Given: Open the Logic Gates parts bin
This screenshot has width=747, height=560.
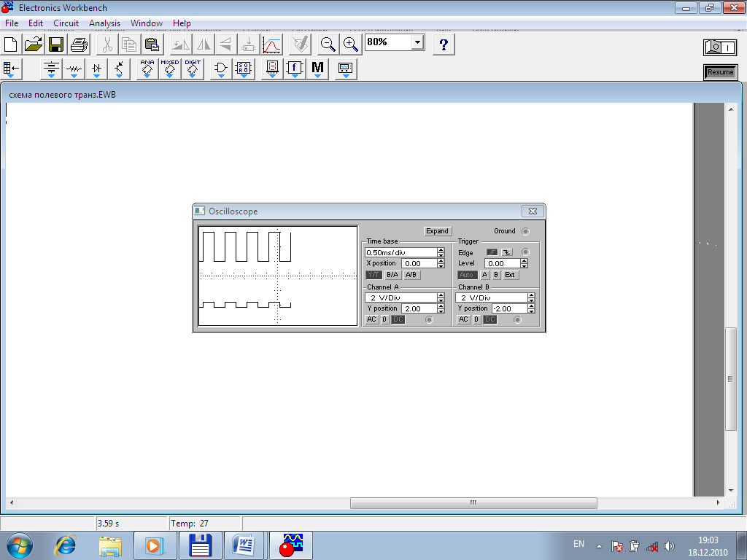Looking at the screenshot, I should [x=220, y=69].
